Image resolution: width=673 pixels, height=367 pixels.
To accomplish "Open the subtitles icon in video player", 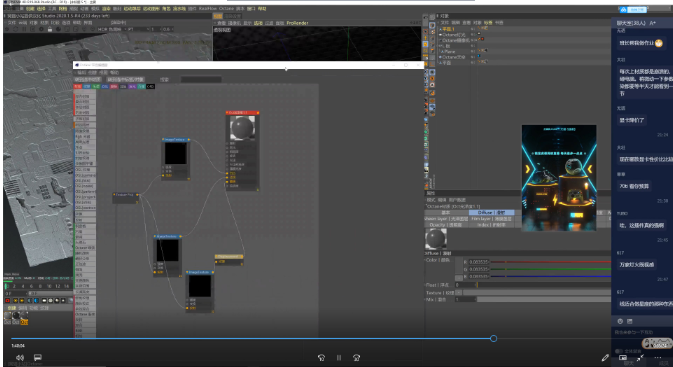I will click(38, 357).
